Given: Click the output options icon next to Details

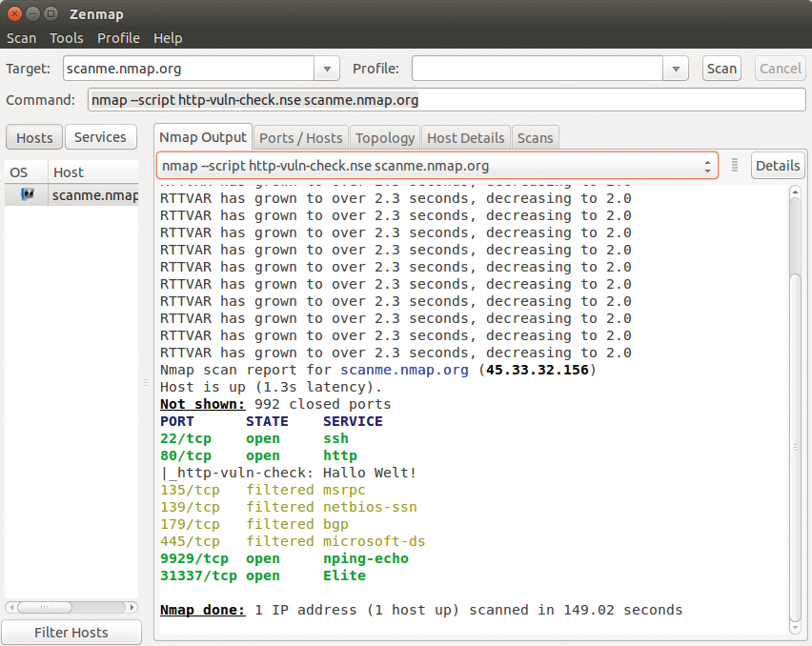Looking at the screenshot, I should click(x=734, y=164).
